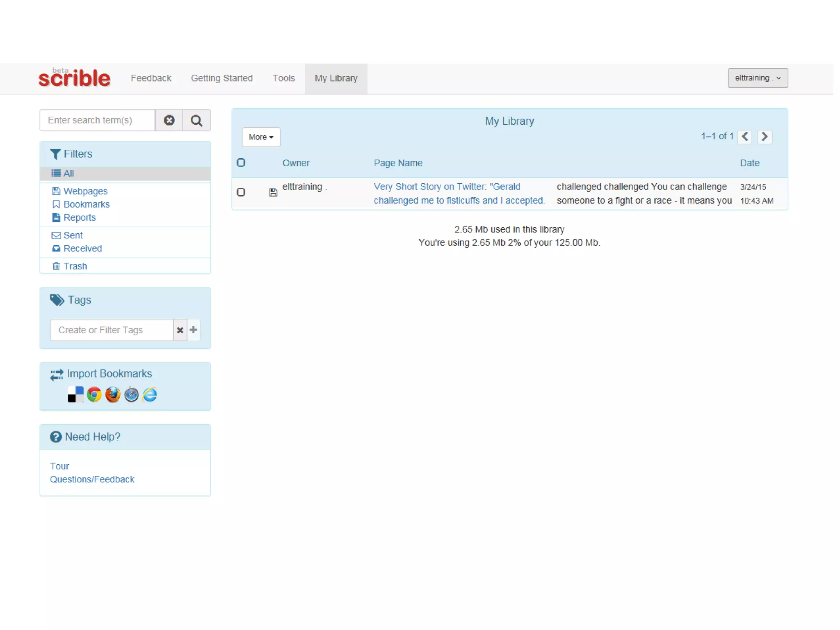Click the magnifier search icon
Image resolution: width=840 pixels, height=630 pixels.
click(x=196, y=120)
